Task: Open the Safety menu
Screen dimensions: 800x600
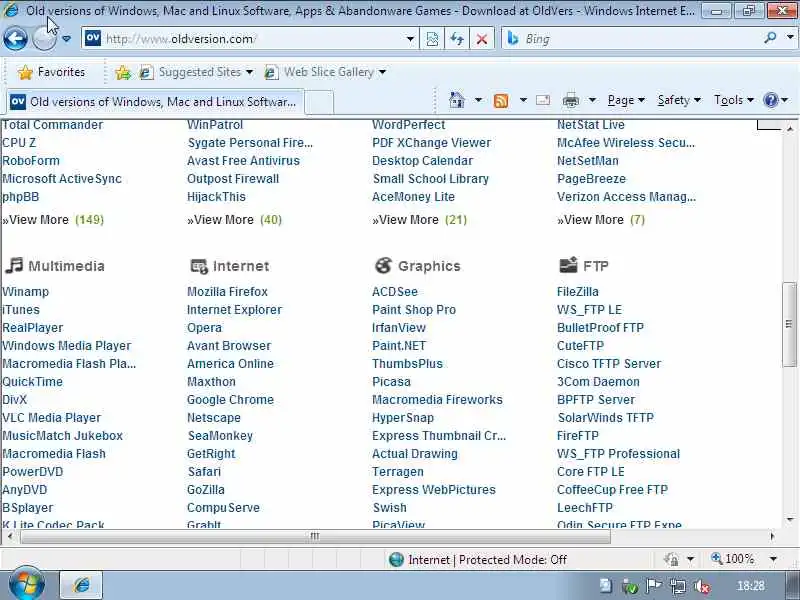Action: [x=679, y=100]
